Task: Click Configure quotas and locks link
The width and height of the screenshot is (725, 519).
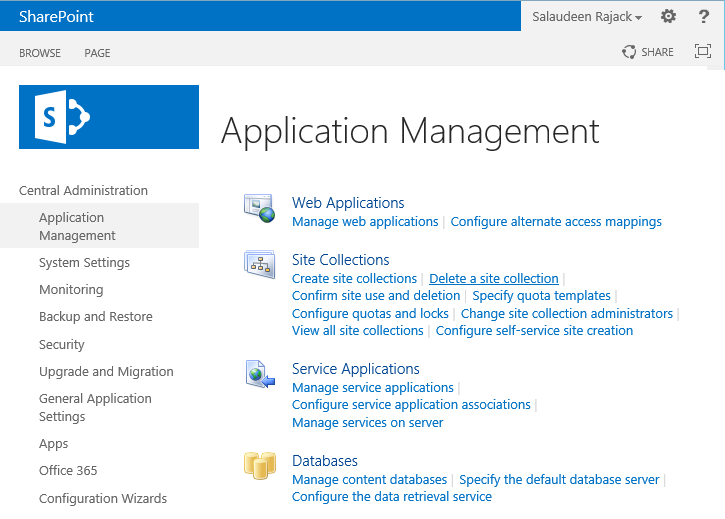Action: 370,314
